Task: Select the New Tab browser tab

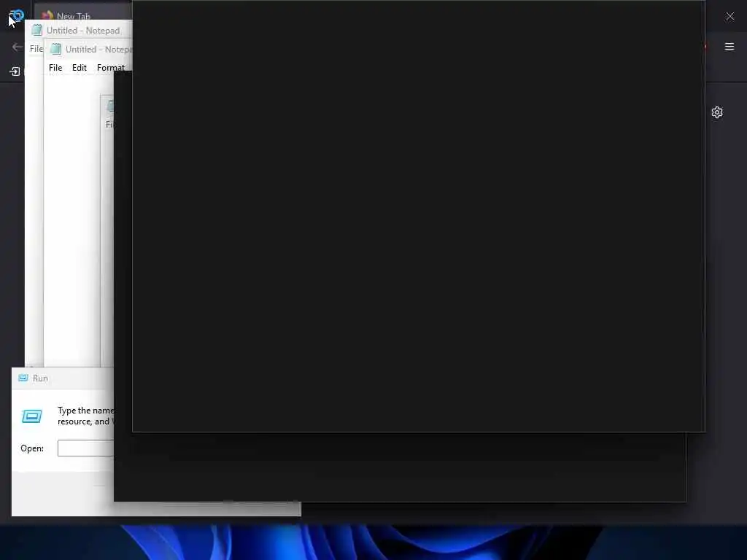Action: [x=83, y=13]
